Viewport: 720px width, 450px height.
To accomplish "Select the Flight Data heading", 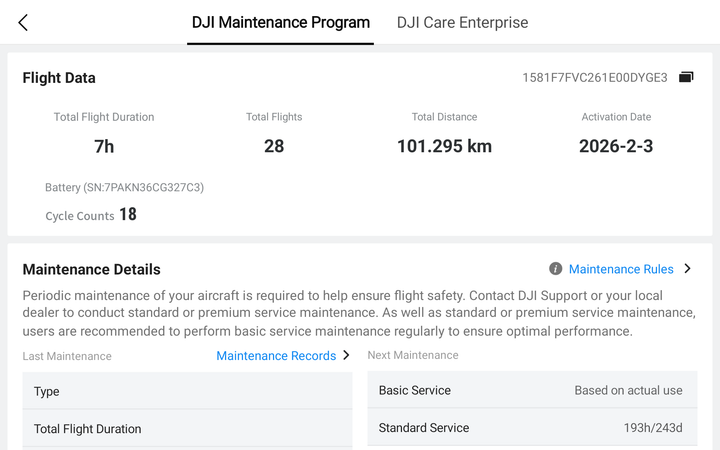I will 59,78.
